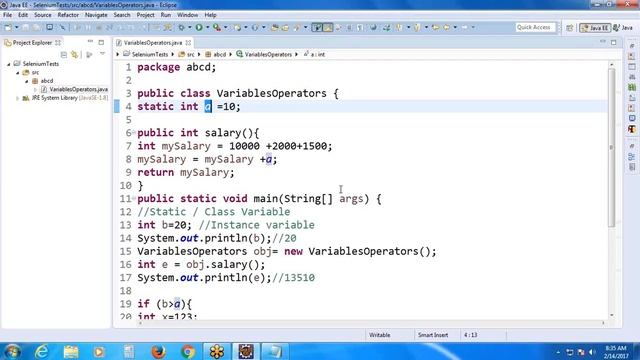Open the Edit menu
Image resolution: width=640 pixels, height=360 pixels.
pyautogui.click(x=23, y=15)
